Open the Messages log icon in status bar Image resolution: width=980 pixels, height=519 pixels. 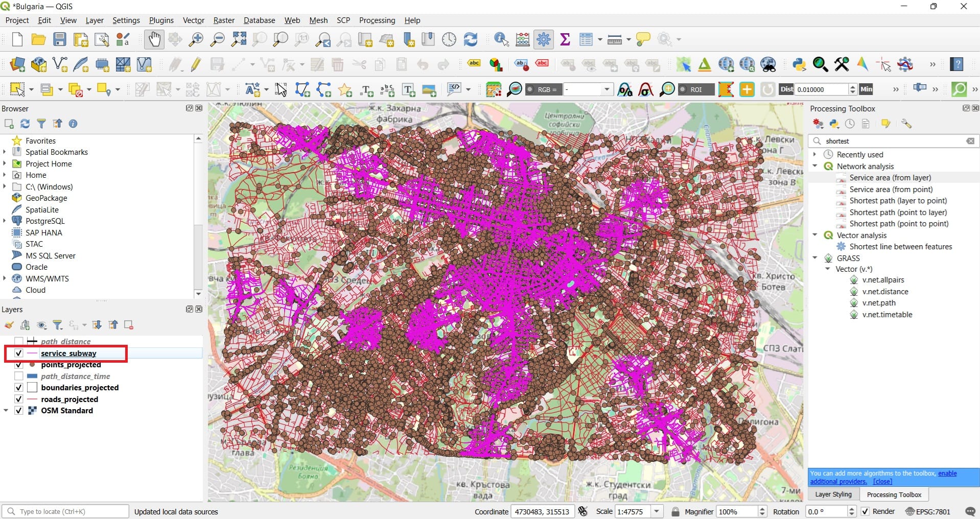coord(970,511)
